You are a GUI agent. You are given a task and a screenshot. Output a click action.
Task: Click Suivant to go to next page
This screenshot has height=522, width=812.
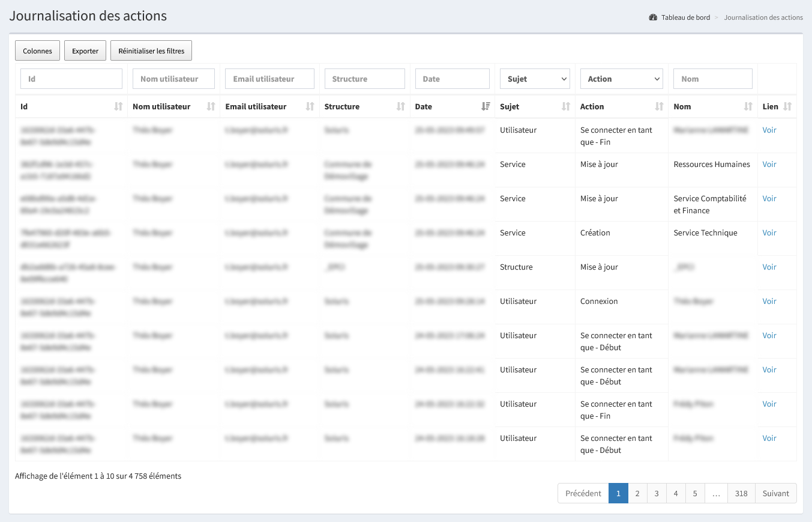pos(775,493)
